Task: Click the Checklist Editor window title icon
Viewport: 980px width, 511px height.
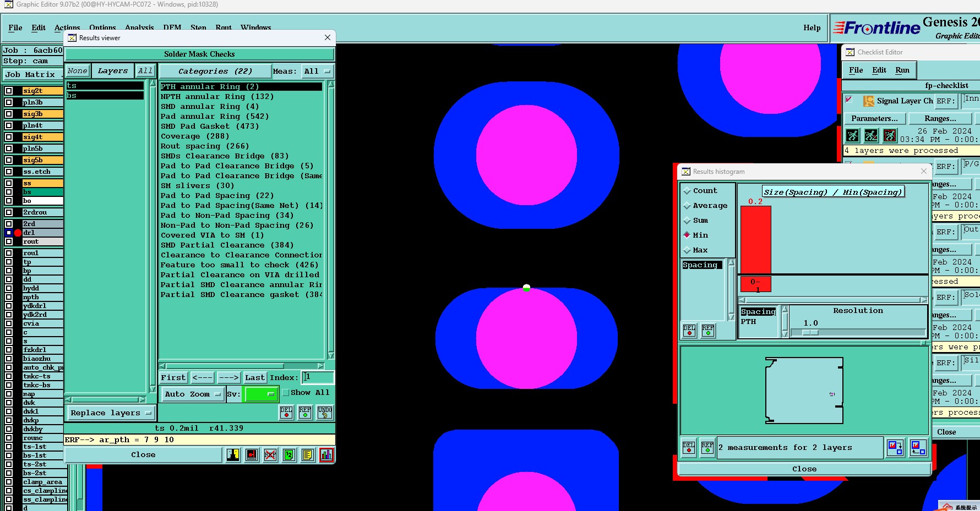Action: tap(851, 52)
